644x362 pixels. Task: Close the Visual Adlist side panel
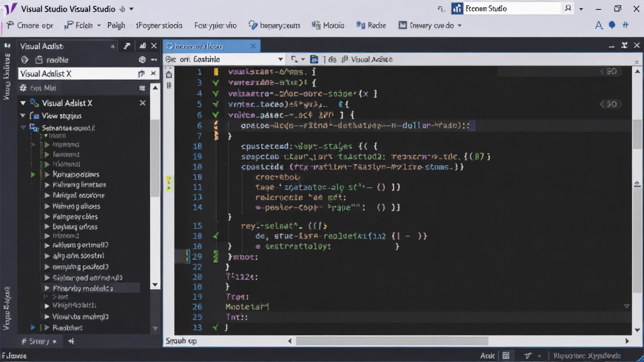click(154, 46)
